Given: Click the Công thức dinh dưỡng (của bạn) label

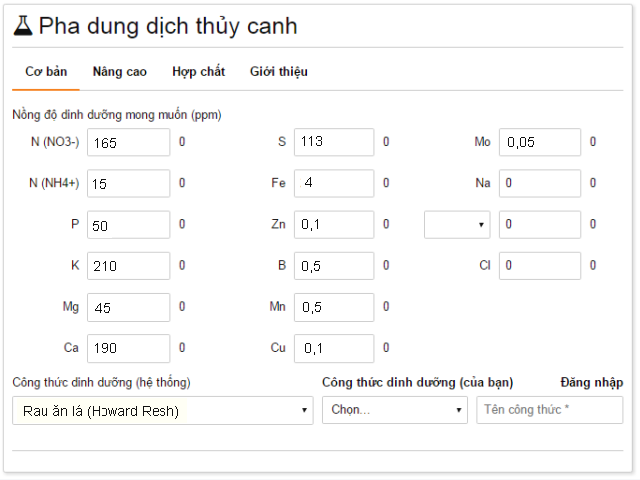Looking at the screenshot, I should pos(418,382).
